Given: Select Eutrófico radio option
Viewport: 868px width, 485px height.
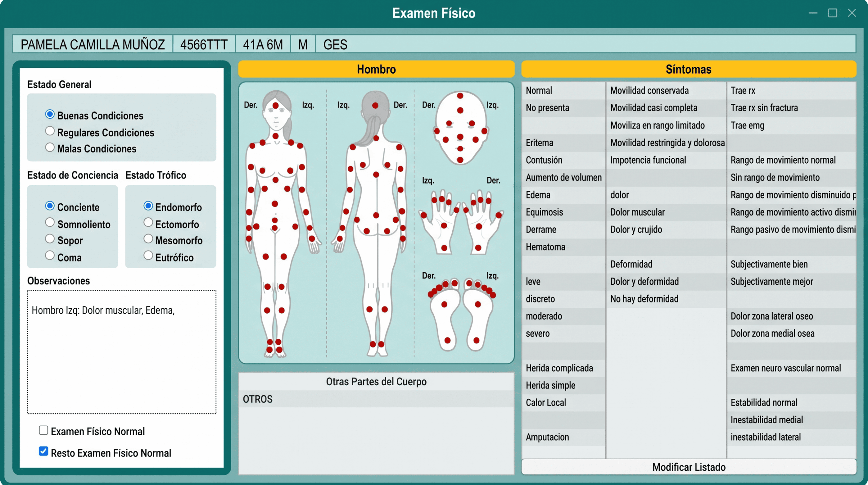Looking at the screenshot, I should [148, 256].
